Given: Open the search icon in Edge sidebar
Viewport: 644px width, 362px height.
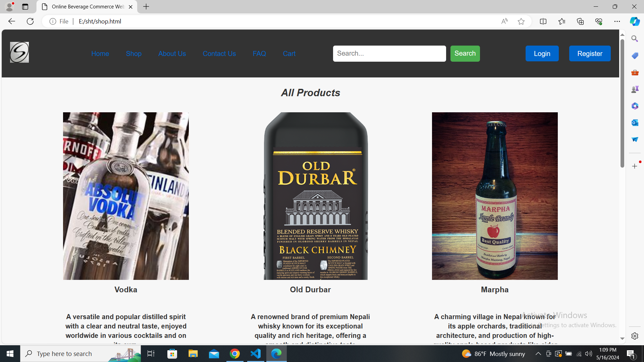Looking at the screenshot, I should [635, 38].
